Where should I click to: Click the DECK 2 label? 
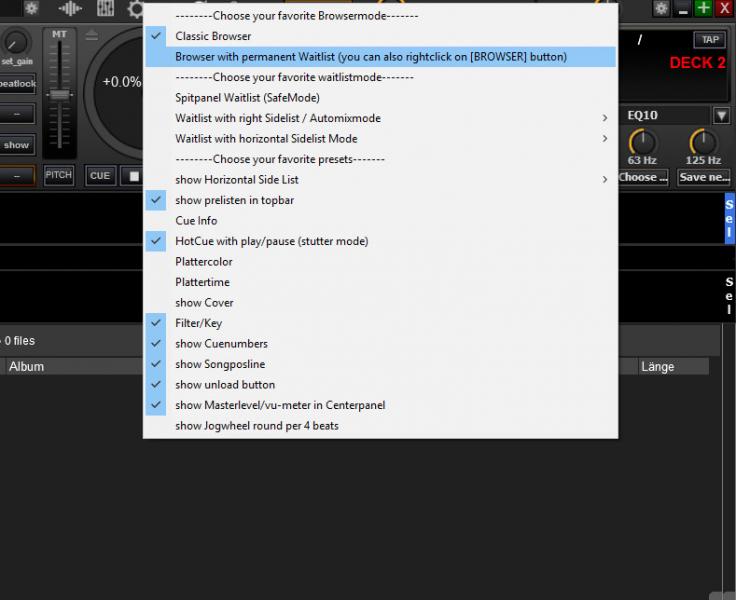697,62
